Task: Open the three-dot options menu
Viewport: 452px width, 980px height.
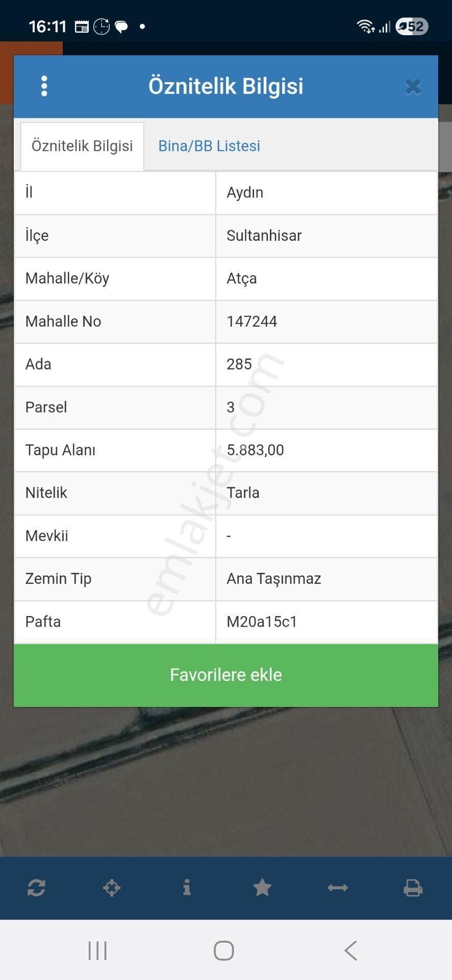Action: pyautogui.click(x=44, y=86)
